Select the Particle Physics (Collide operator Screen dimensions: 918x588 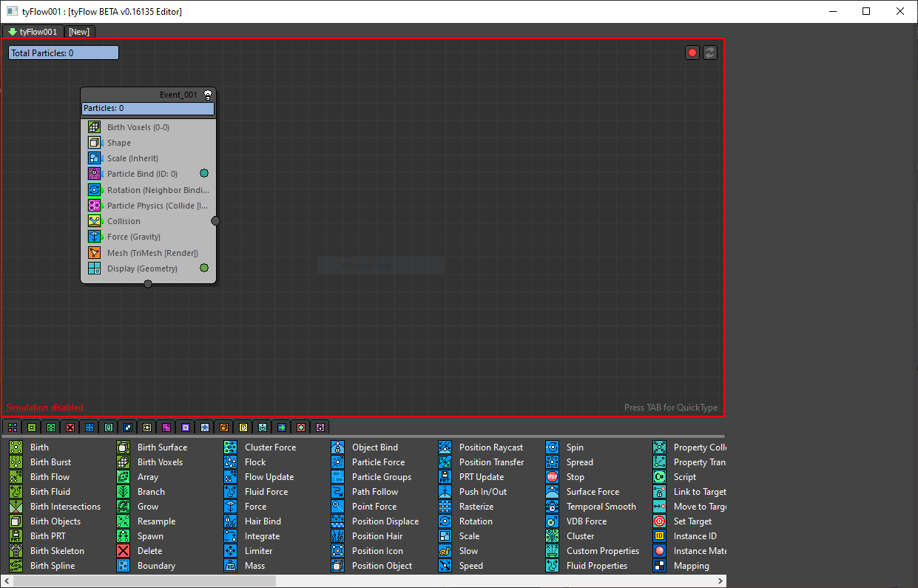pyautogui.click(x=158, y=206)
